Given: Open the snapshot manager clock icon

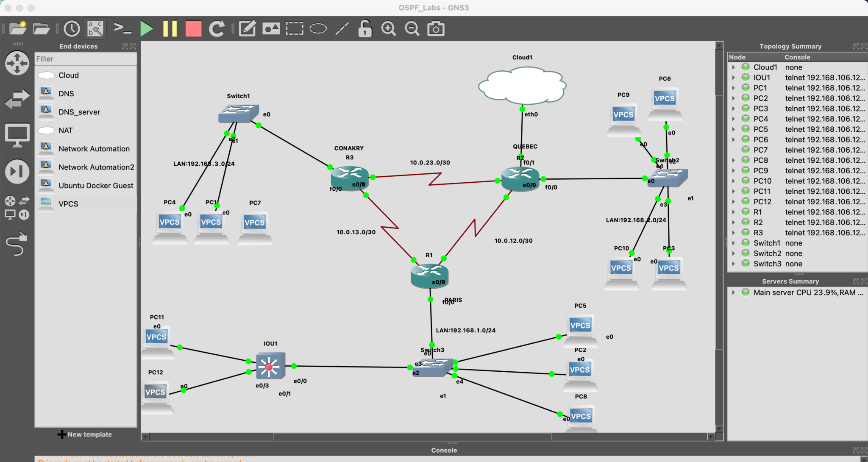Looking at the screenshot, I should 72,28.
